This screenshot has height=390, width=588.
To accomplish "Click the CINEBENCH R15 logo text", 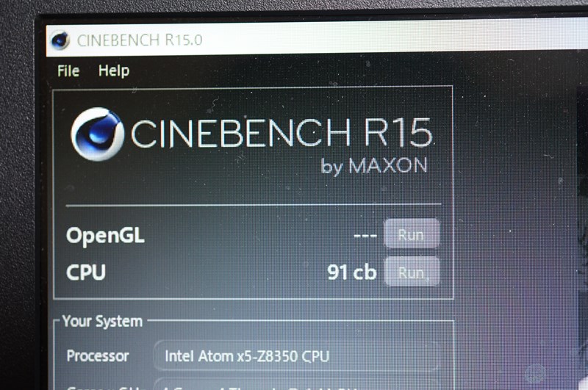I will 282,133.
